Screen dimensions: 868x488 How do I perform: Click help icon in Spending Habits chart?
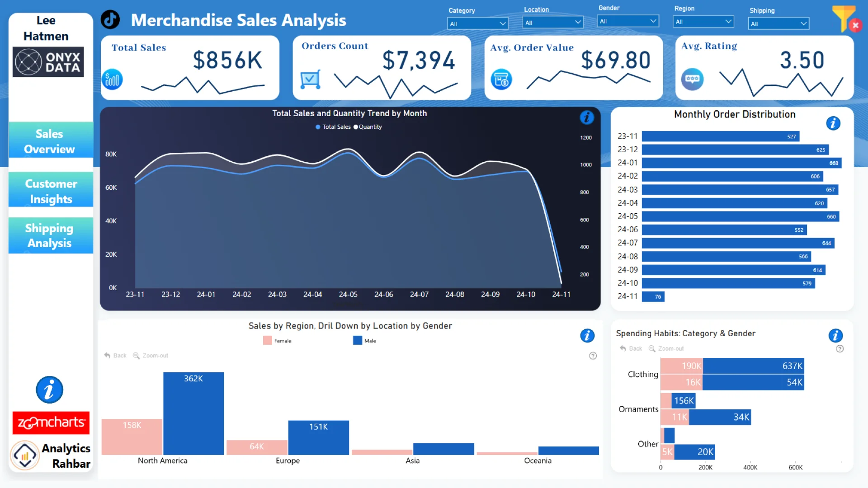coord(840,348)
